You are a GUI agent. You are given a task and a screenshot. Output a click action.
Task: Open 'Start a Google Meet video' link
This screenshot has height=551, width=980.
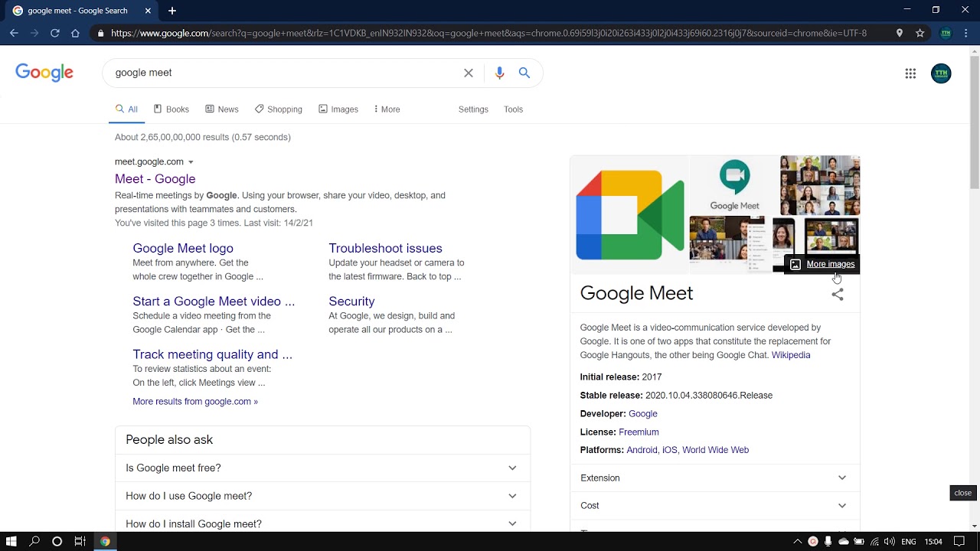214,302
